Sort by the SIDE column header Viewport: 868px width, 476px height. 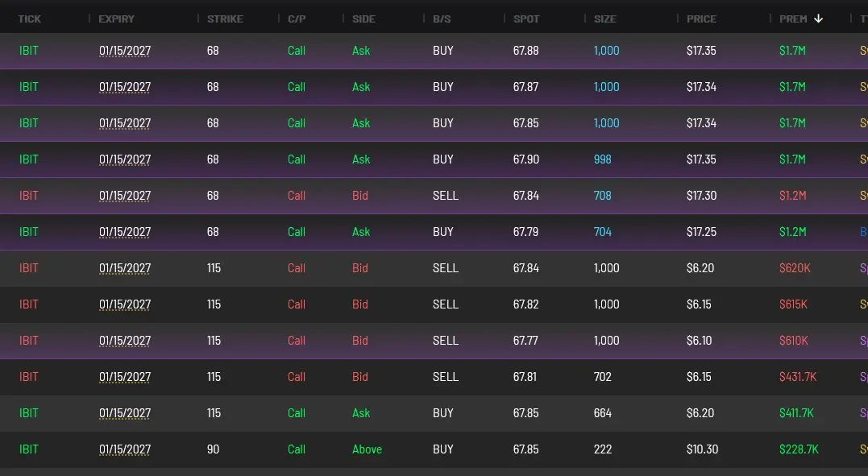click(x=363, y=19)
